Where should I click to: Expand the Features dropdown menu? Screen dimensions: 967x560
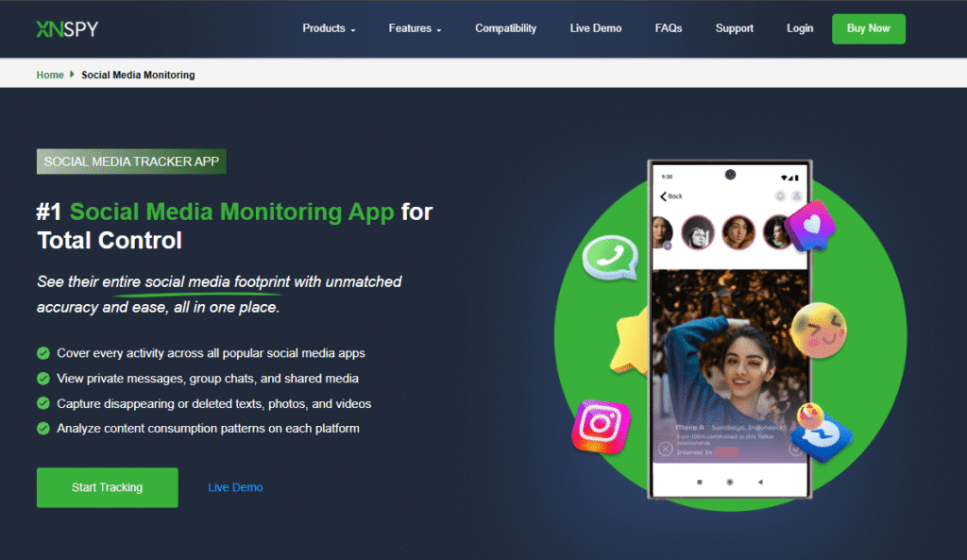[x=416, y=28]
